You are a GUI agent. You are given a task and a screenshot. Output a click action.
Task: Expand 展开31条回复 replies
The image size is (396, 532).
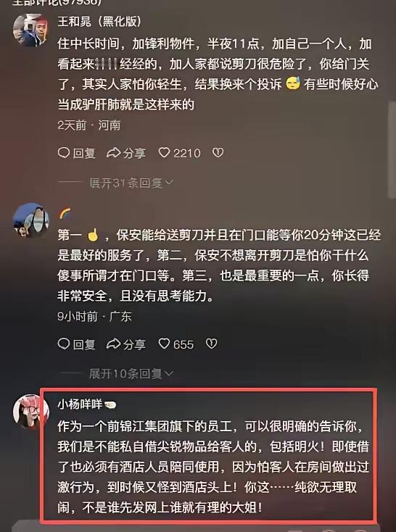(131, 183)
